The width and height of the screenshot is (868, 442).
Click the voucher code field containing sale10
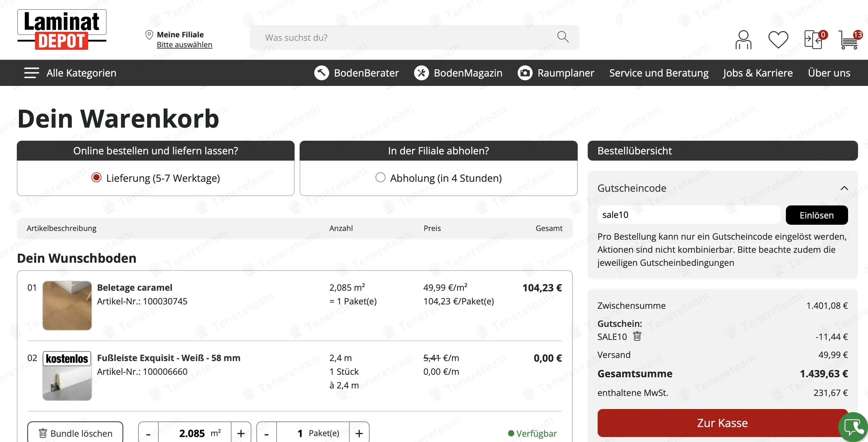point(689,214)
